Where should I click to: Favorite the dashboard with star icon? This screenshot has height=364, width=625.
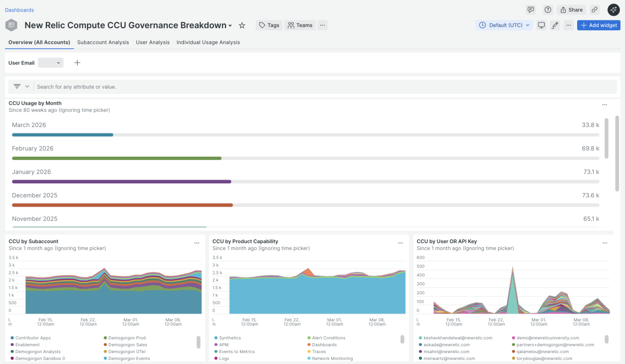(x=242, y=26)
